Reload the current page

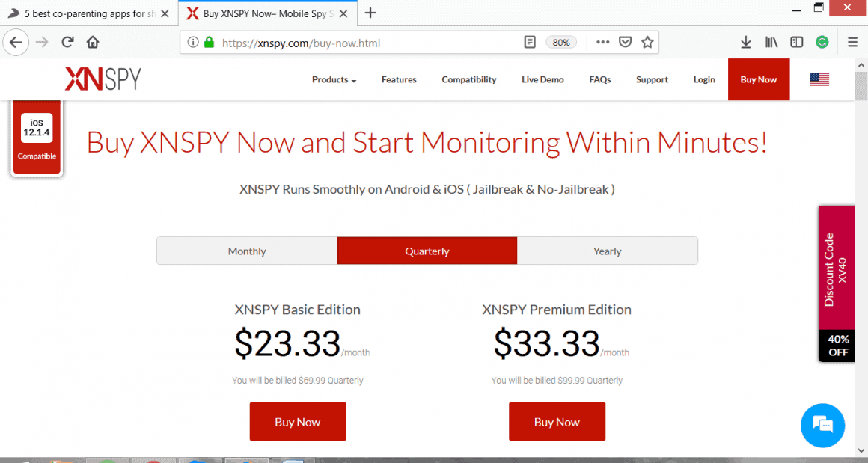tap(67, 42)
